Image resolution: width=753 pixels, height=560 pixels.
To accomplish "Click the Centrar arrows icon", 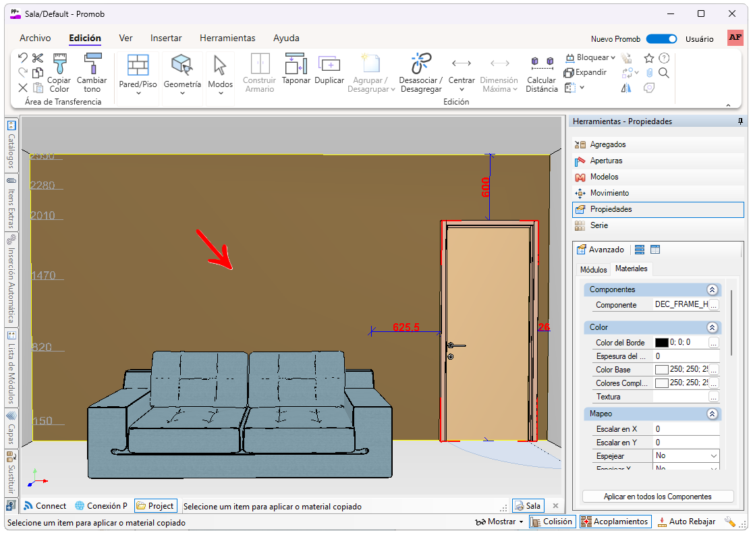I will tap(462, 64).
